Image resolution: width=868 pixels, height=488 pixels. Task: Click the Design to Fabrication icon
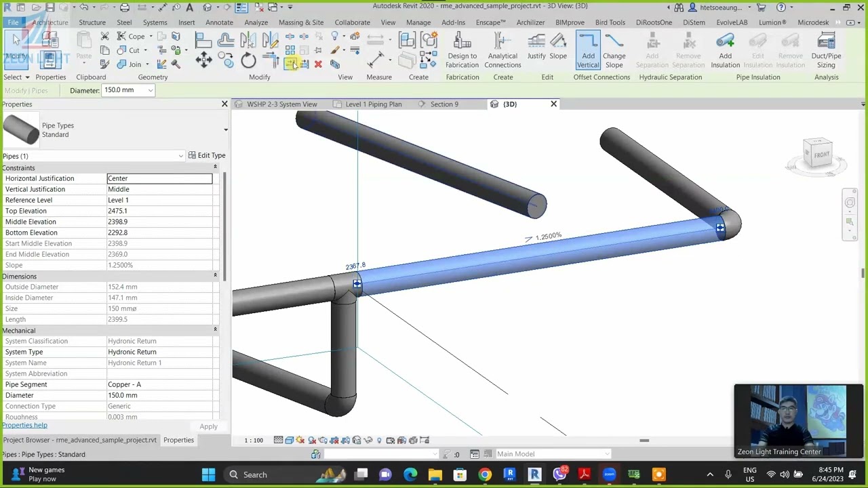click(x=462, y=50)
